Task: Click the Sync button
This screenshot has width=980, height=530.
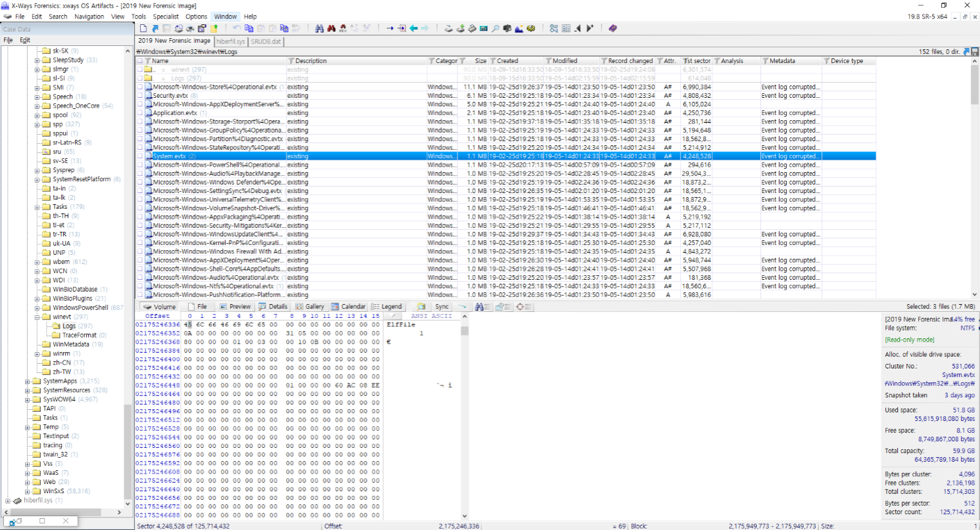Action: [442, 307]
